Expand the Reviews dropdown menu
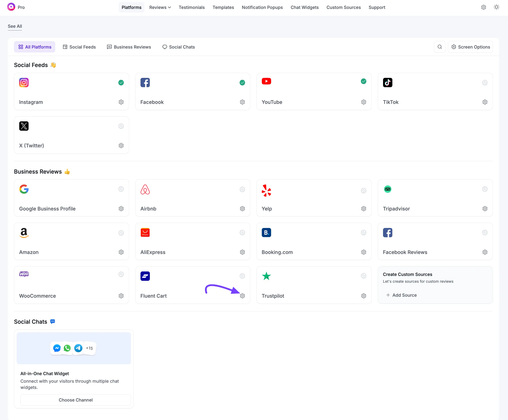The height and width of the screenshot is (420, 508). point(160,7)
